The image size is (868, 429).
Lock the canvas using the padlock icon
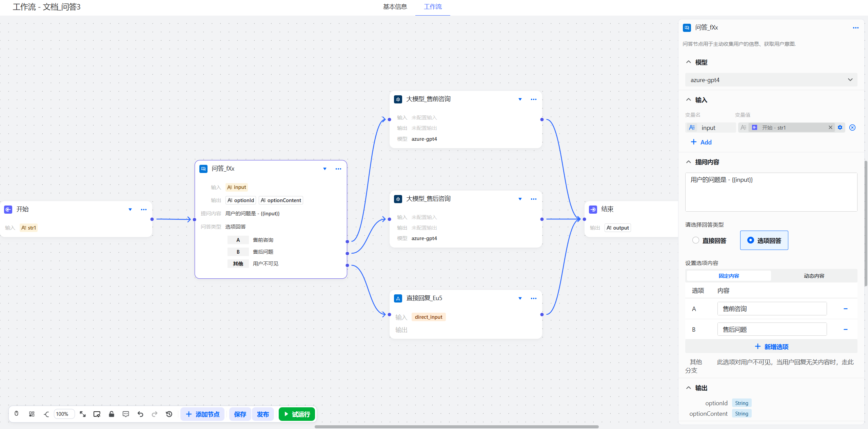(111, 414)
